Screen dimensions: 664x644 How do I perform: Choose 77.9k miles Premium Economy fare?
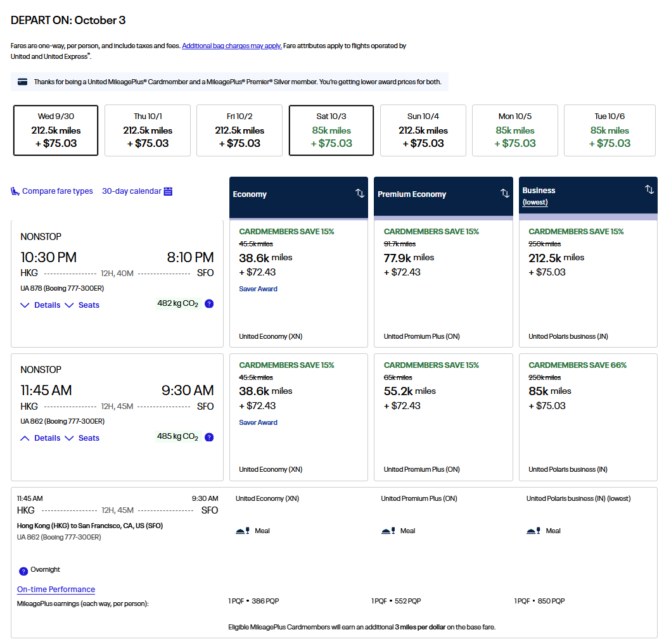click(444, 284)
